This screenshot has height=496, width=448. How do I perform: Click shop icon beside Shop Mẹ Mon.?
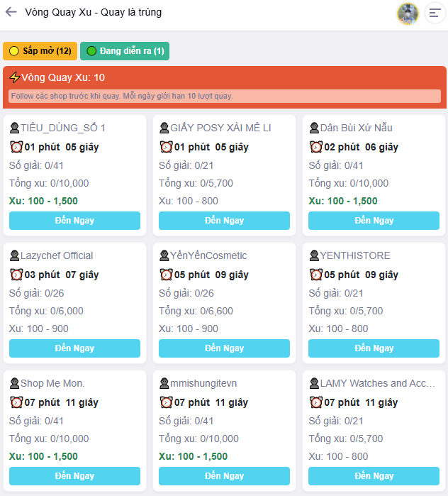click(14, 383)
